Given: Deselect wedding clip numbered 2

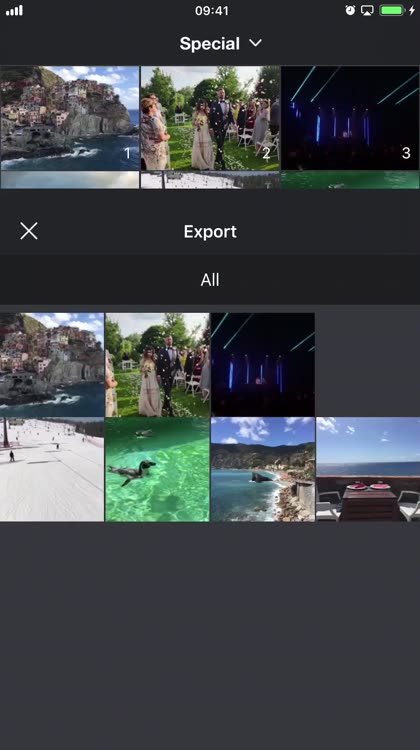Looking at the screenshot, I should [210, 118].
